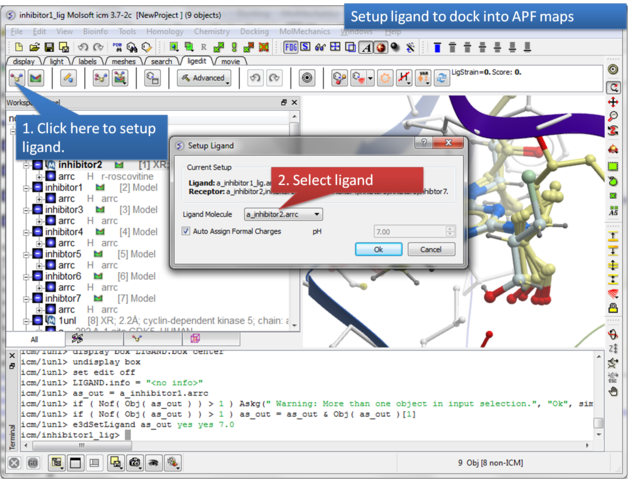The image size is (630, 479).
Task: Collapse the inhibitor3 tree node
Action: point(26,210)
